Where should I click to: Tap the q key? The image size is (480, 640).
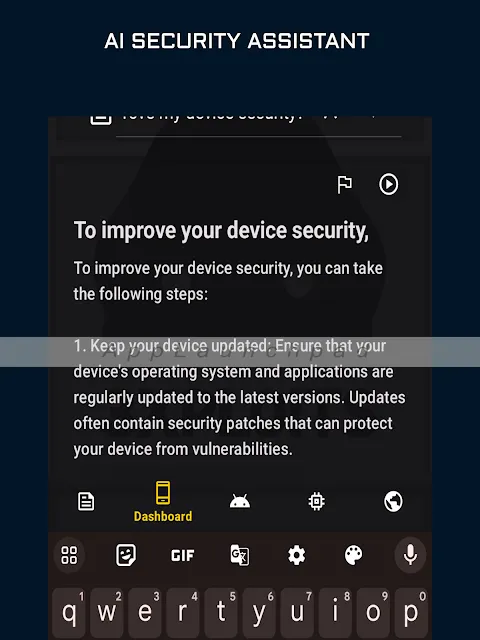click(69, 613)
